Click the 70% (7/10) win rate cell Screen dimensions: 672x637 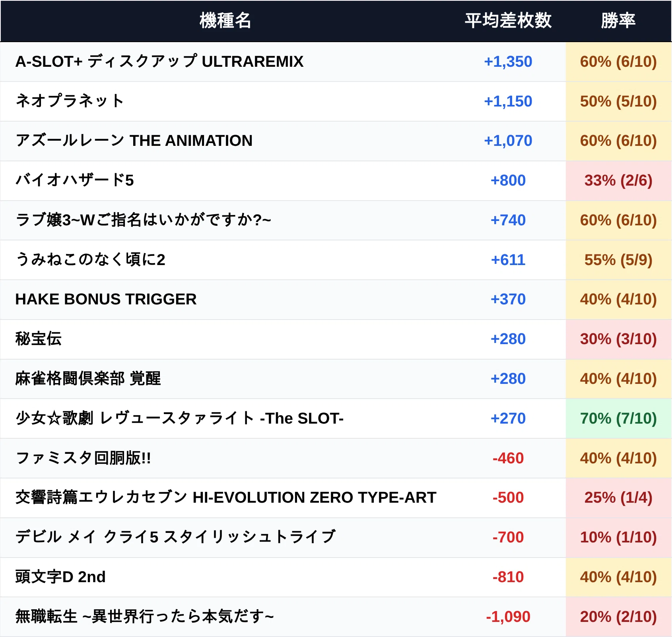pos(618,418)
